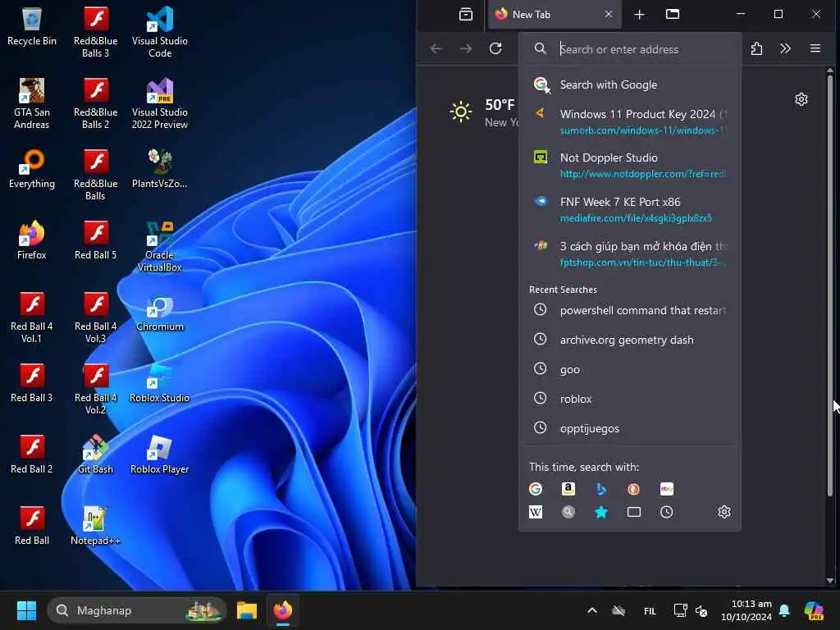Open File Explorer from taskbar

click(247, 610)
